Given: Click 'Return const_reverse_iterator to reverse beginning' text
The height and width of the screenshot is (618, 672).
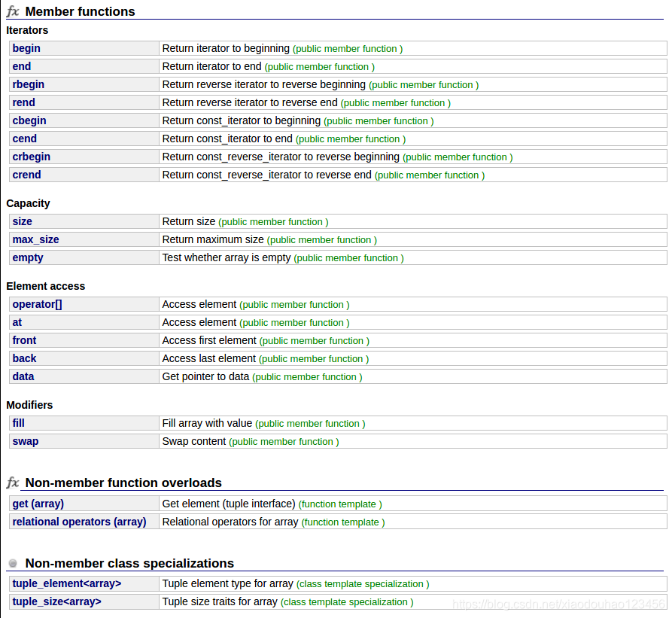Looking at the screenshot, I should (x=281, y=157).
